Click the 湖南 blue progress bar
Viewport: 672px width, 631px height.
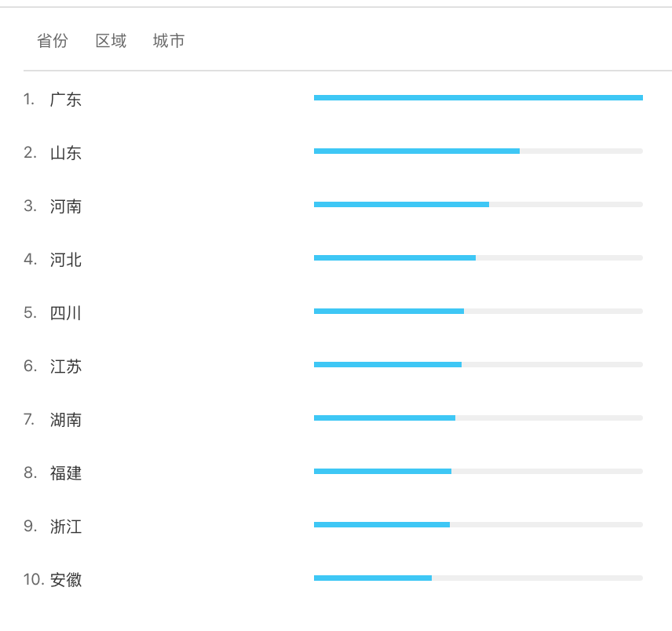(385, 418)
